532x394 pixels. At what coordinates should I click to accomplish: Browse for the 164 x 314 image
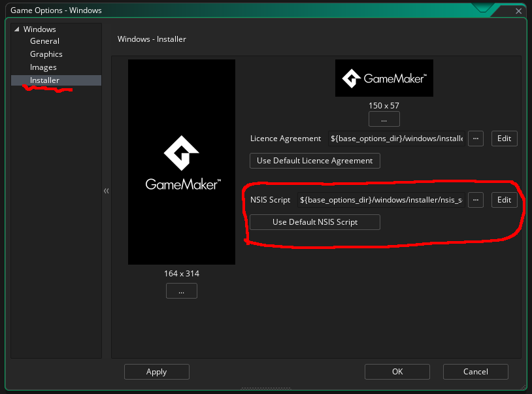[182, 291]
